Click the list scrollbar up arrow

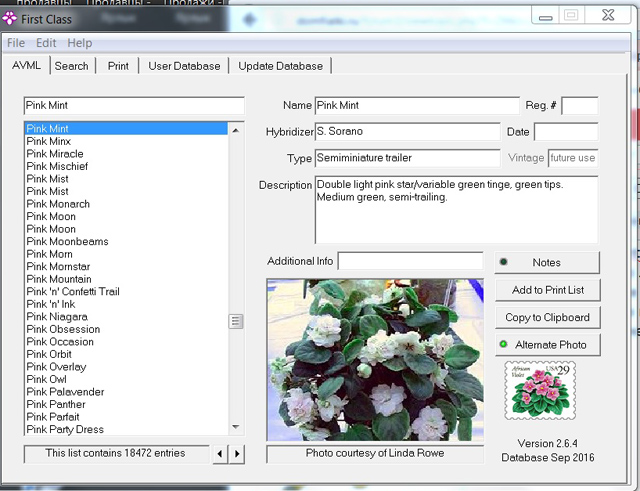coord(236,131)
